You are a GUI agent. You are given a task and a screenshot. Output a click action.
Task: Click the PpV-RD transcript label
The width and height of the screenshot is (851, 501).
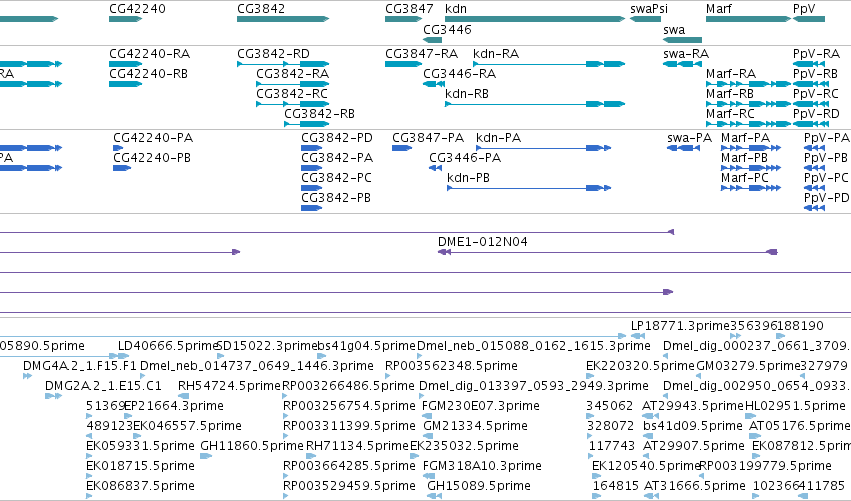coord(816,113)
